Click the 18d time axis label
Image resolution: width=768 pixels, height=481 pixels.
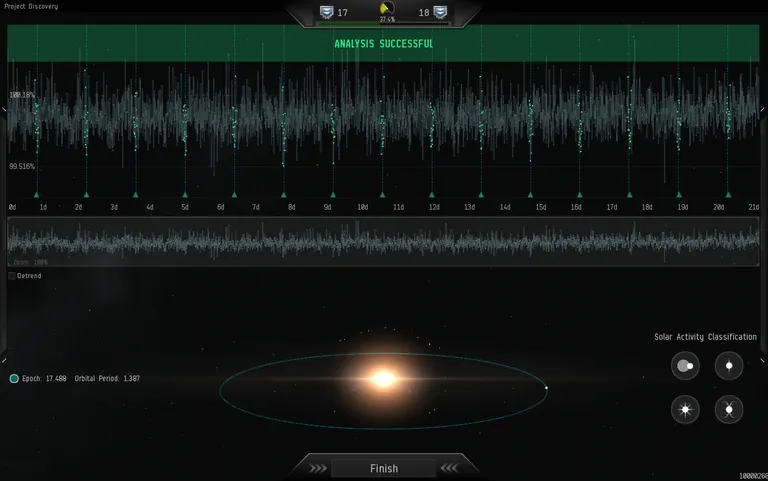pos(647,207)
